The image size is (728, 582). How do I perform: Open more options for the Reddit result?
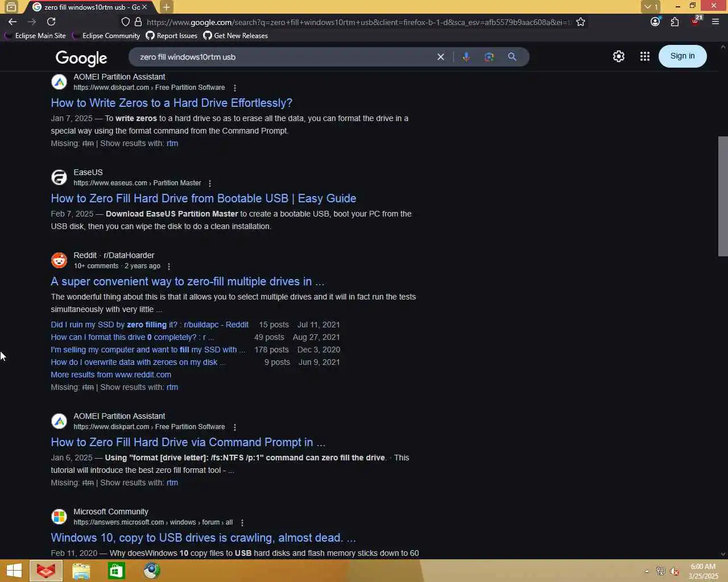click(x=169, y=267)
